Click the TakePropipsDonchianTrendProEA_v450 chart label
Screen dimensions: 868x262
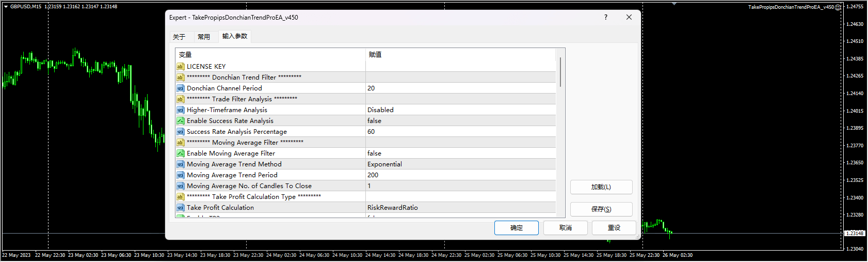(x=791, y=7)
